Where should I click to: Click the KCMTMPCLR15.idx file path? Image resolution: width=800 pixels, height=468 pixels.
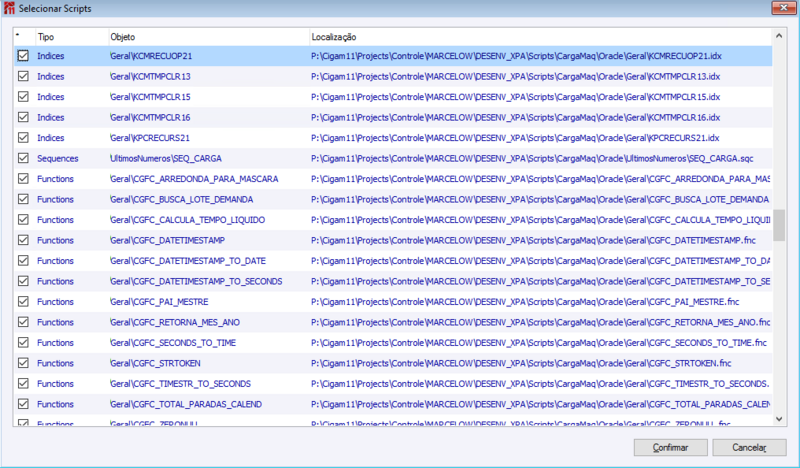pos(516,97)
